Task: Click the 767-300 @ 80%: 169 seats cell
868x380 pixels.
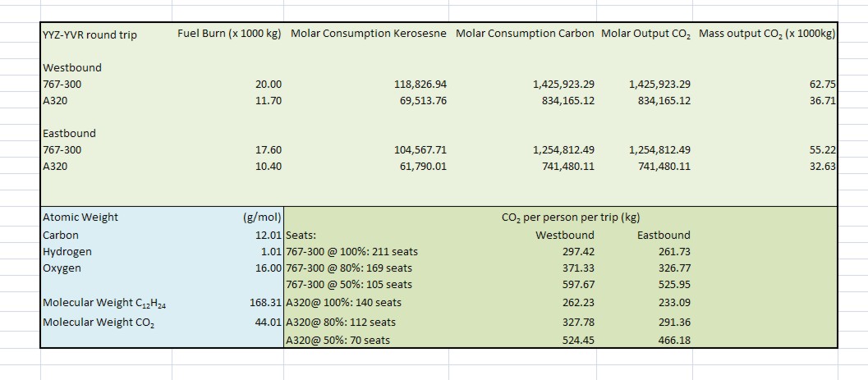Action: pyautogui.click(x=349, y=268)
